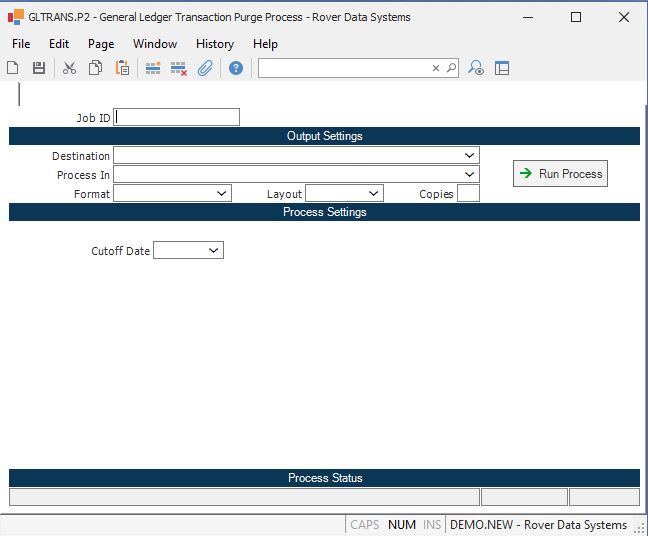Click the Cut scissors icon
This screenshot has width=648, height=536.
coord(69,68)
